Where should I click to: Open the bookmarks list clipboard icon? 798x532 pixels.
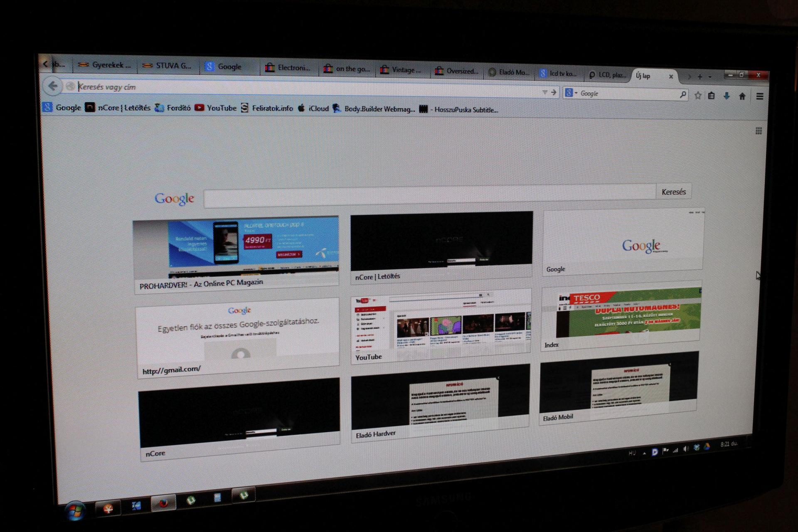(711, 96)
